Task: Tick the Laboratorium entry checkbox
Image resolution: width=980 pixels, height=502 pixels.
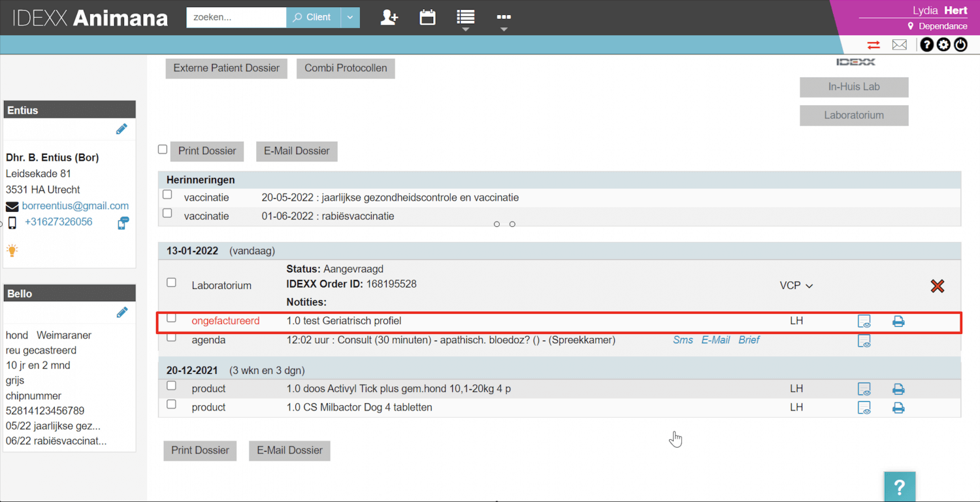Action: click(171, 282)
